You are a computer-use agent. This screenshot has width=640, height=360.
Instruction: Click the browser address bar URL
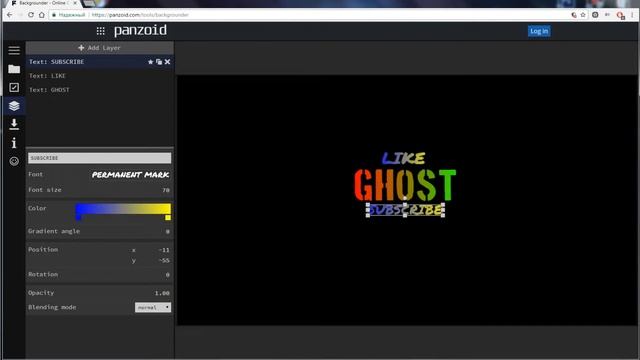click(x=140, y=15)
